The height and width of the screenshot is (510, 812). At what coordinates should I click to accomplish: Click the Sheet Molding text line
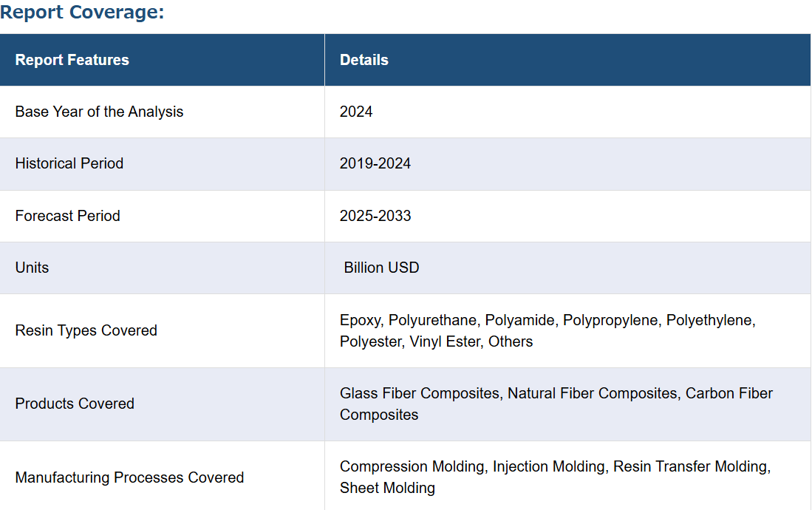[x=387, y=489]
